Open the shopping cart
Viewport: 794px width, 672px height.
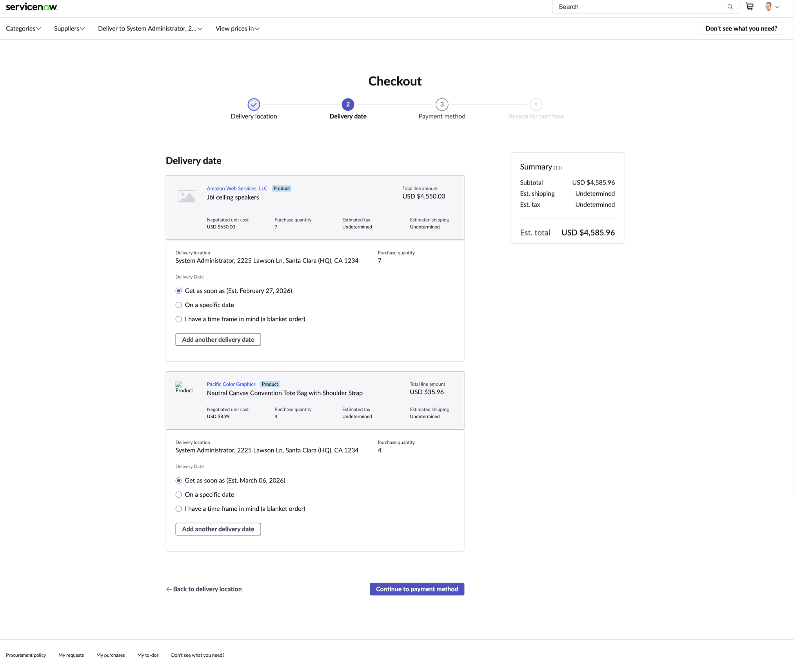point(750,7)
